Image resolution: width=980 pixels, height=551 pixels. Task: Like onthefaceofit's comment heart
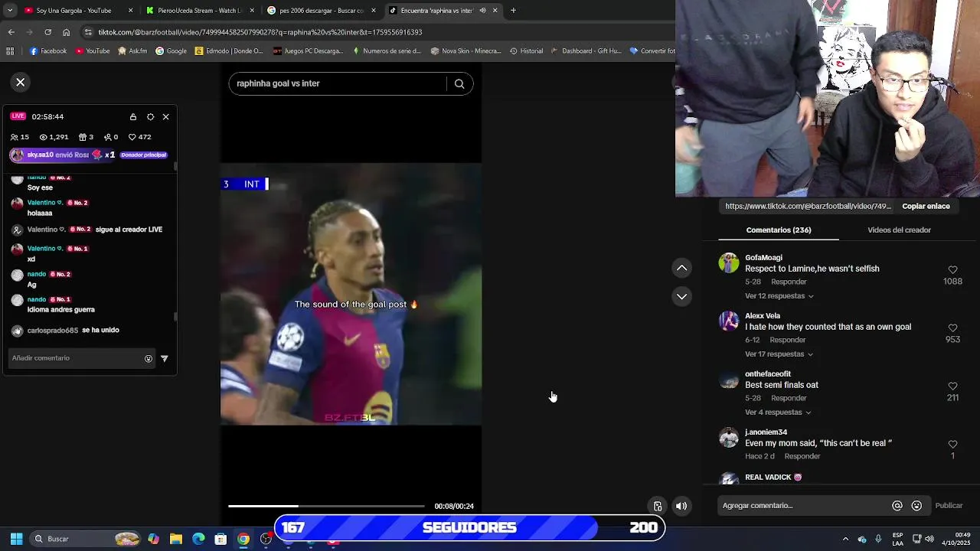click(952, 386)
